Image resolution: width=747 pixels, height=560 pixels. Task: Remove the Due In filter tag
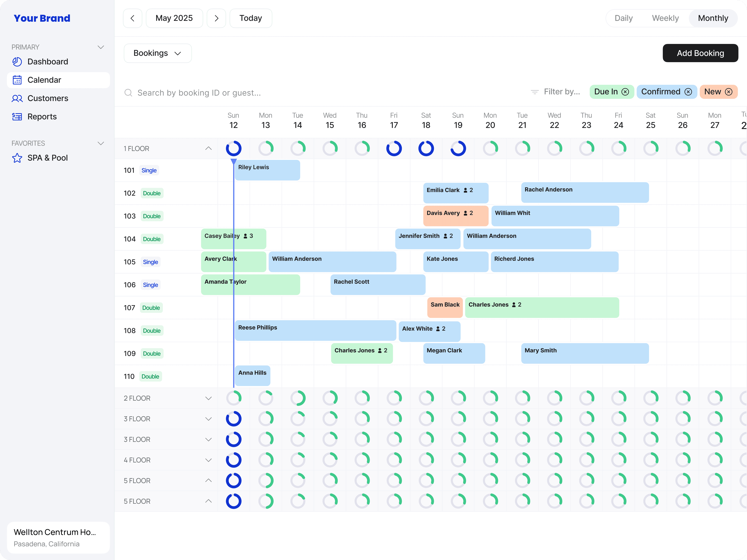[x=625, y=92]
